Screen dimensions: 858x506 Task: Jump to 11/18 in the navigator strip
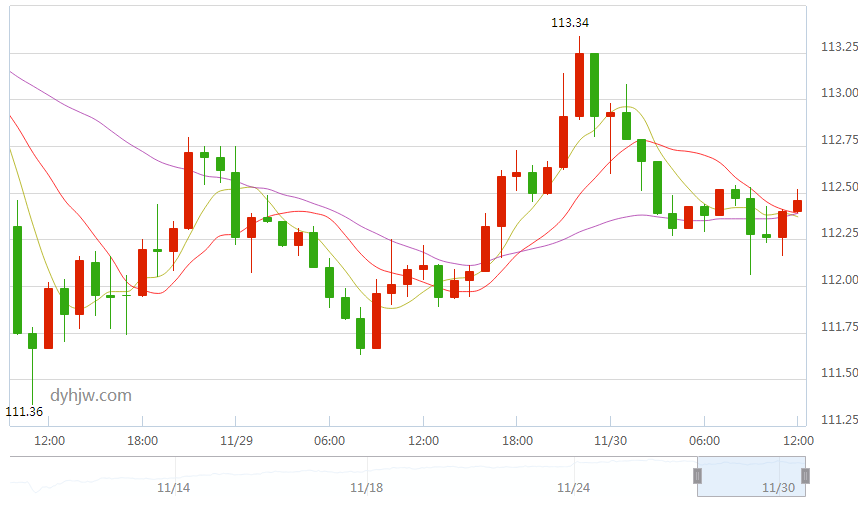coord(366,487)
